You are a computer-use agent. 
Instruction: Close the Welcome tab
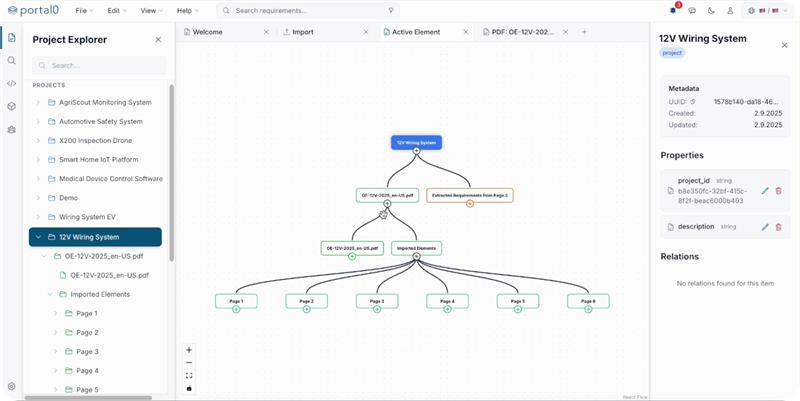(266, 32)
